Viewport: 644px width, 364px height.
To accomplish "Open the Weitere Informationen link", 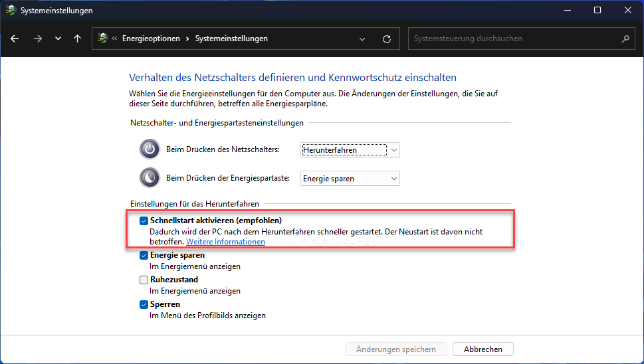I will [x=225, y=242].
